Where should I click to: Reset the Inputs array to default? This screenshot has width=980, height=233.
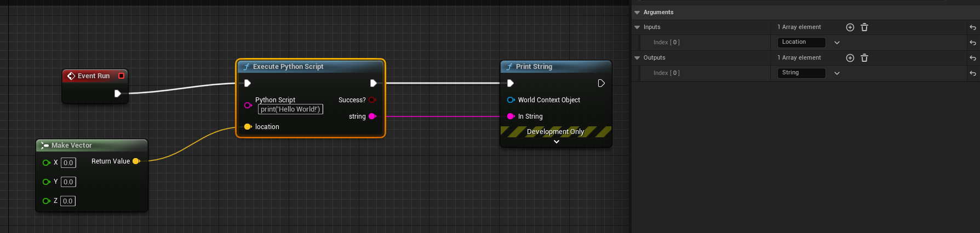[973, 27]
